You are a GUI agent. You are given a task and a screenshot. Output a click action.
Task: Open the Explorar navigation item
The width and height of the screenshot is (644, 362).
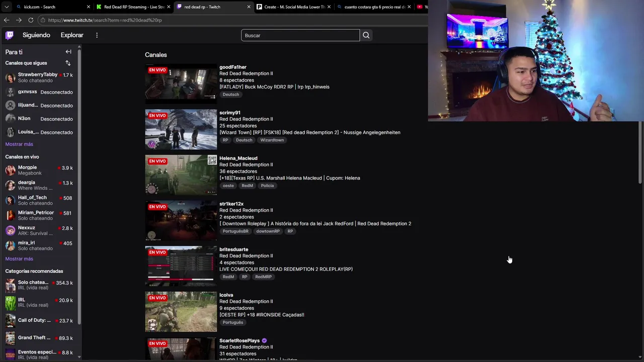click(72, 35)
